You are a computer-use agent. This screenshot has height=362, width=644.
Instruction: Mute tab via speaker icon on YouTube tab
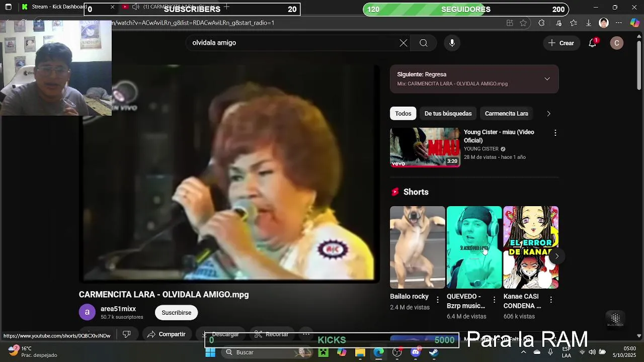point(135,7)
